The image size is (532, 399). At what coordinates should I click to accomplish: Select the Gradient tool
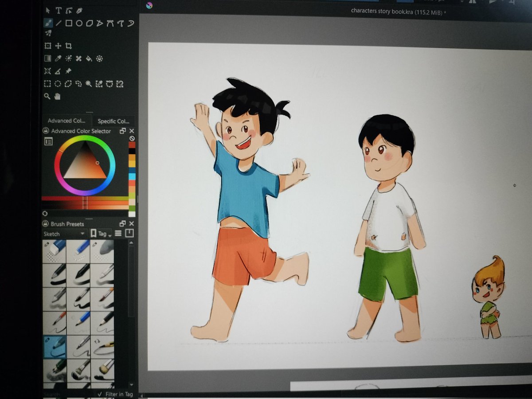(x=48, y=58)
